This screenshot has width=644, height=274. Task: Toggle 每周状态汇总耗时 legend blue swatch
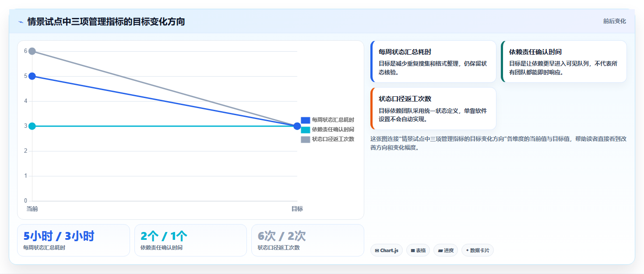click(x=306, y=120)
